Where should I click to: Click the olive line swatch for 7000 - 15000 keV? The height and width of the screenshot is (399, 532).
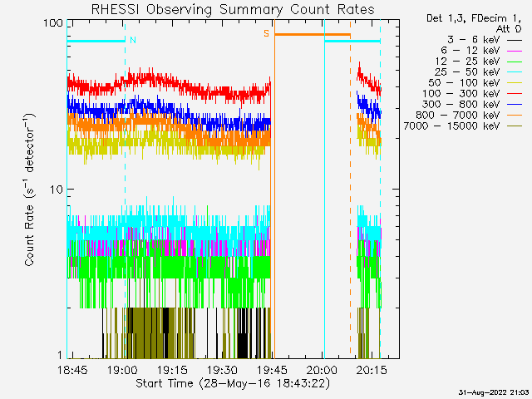pos(515,126)
